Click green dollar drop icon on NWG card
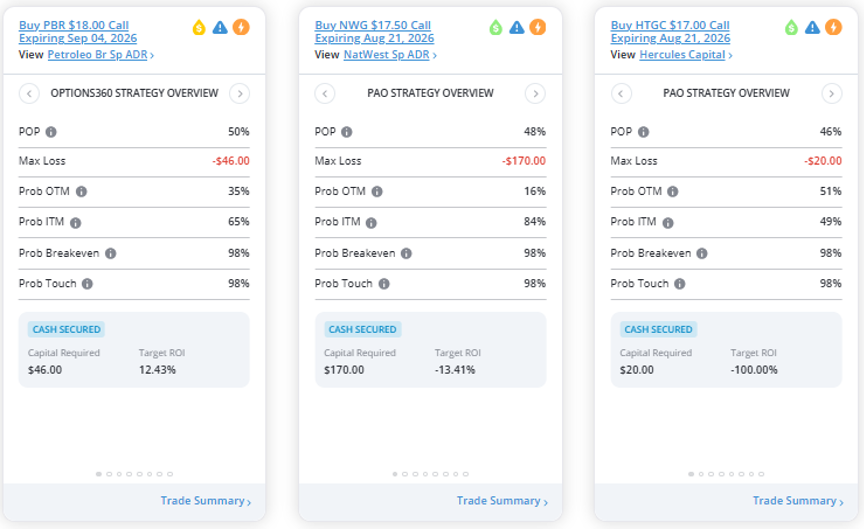This screenshot has width=864, height=529. [495, 27]
